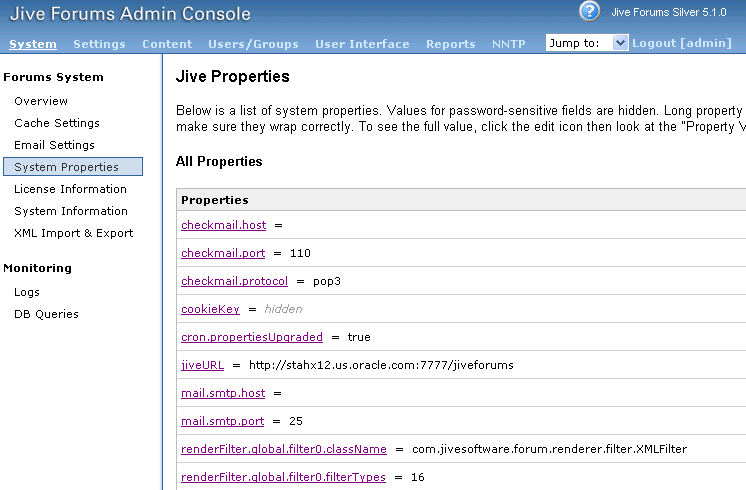Click the hidden cookieKey value
Screen dimensions: 746x490
[x=283, y=309]
